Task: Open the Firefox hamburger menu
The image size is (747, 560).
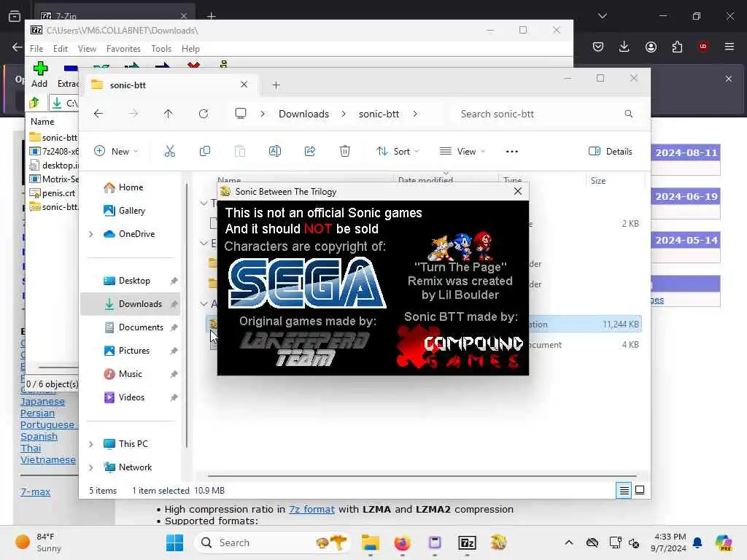Action: tap(729, 47)
